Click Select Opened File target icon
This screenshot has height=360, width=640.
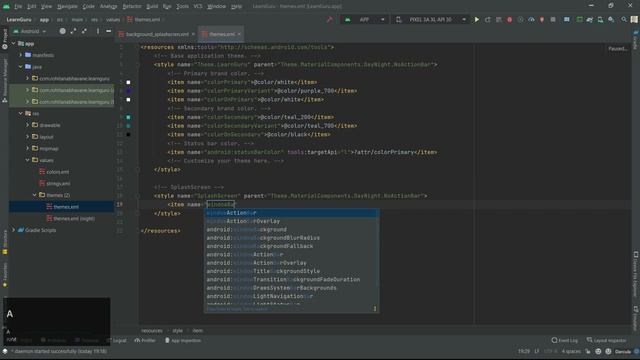click(x=62, y=31)
